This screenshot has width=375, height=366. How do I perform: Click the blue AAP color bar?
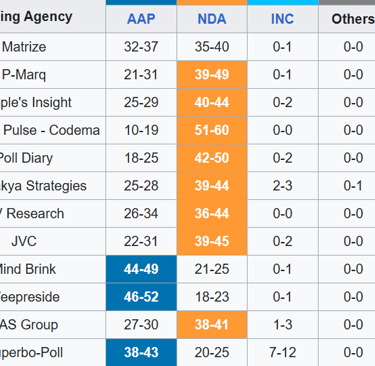[x=141, y=2]
